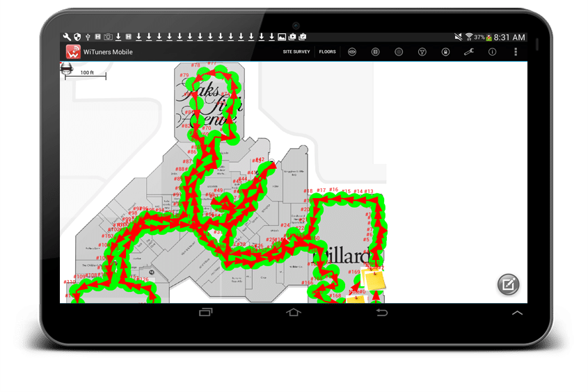Tap the USB notification icon

[x=88, y=37]
